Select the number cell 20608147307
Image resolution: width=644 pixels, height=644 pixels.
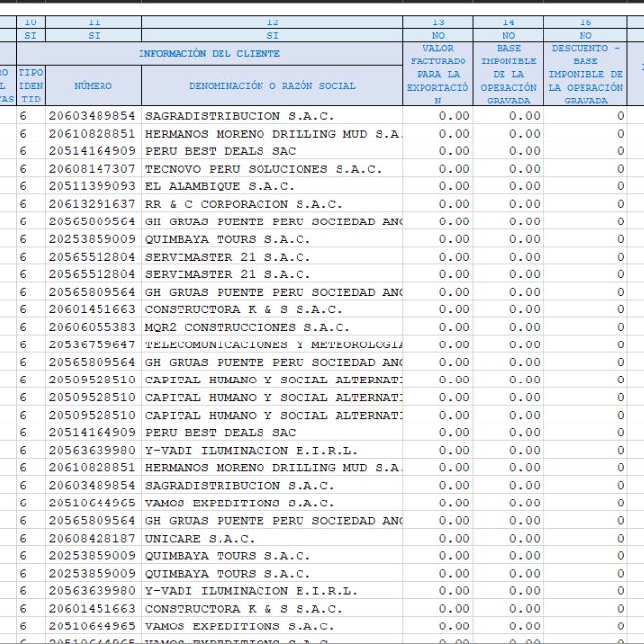[93, 169]
